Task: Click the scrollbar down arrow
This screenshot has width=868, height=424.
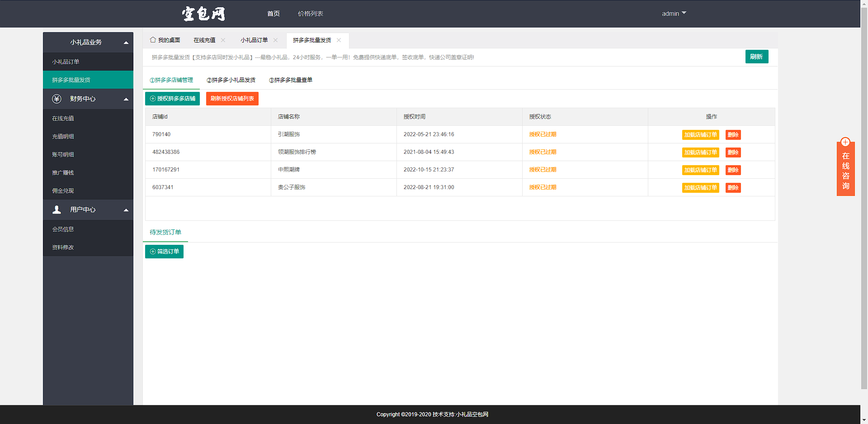Action: 864,420
